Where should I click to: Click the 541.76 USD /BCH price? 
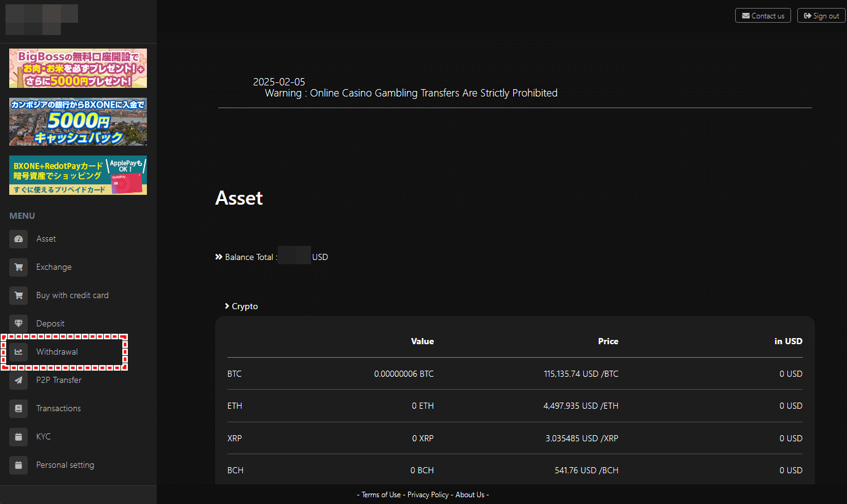[586, 470]
